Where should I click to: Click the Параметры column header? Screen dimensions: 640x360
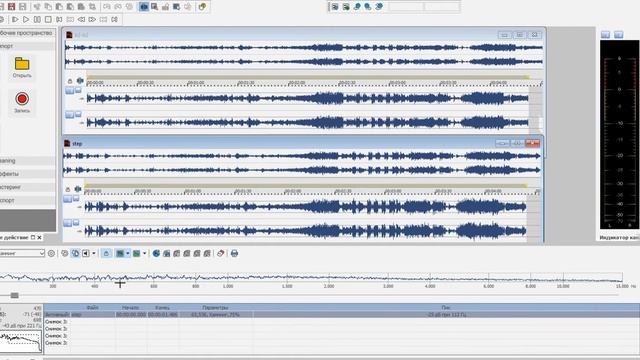coord(215,307)
